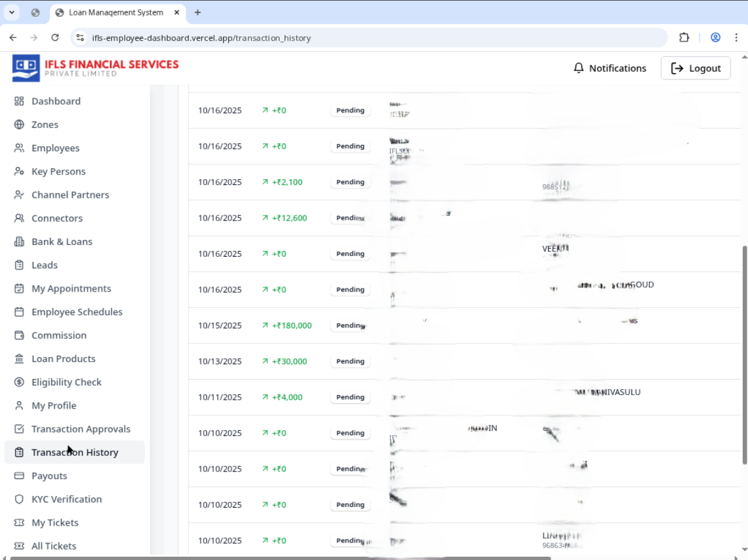The image size is (748, 560).
Task: Click the Zones globe icon
Action: [19, 125]
